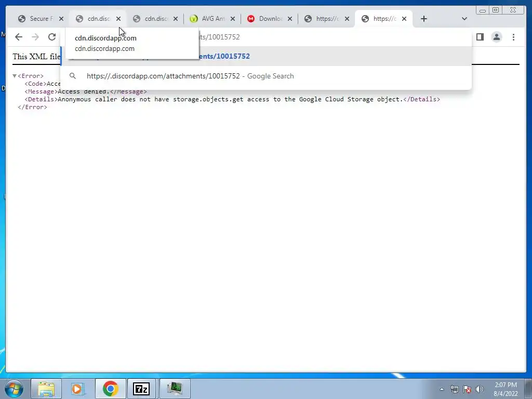
Task: Open the volume speaker tray icon
Action: [x=480, y=389]
